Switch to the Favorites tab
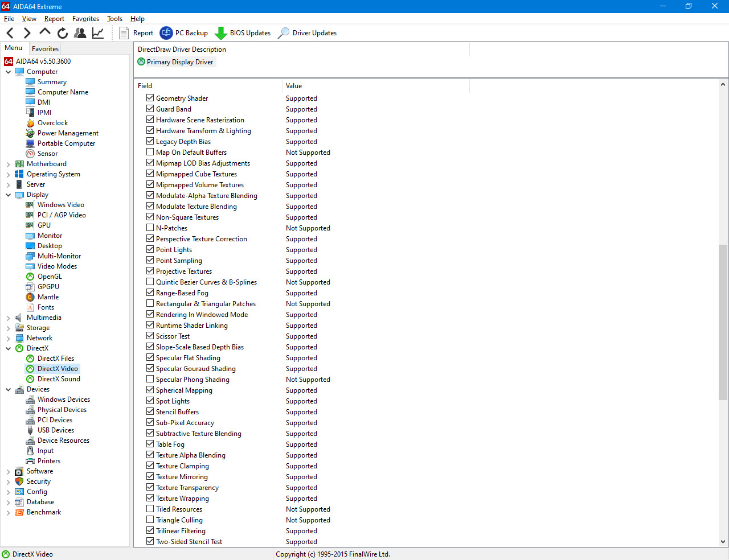Image resolution: width=729 pixels, height=560 pixels. [x=45, y=49]
